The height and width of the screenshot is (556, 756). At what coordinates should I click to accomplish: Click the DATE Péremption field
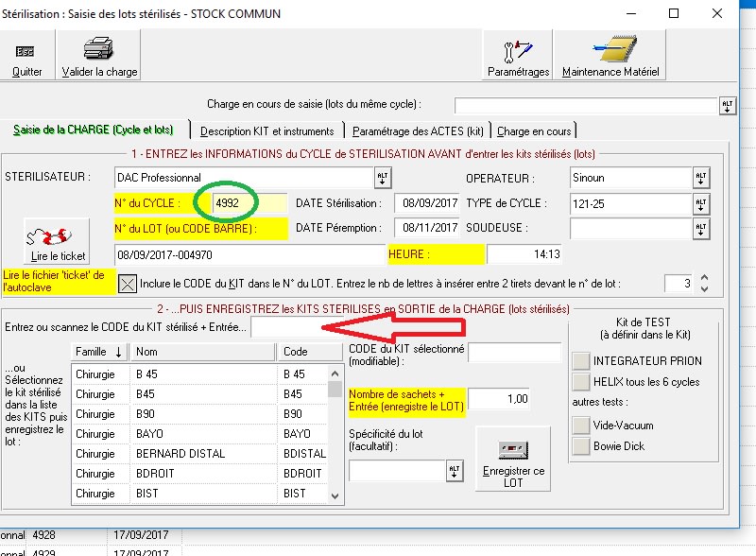pos(427,227)
